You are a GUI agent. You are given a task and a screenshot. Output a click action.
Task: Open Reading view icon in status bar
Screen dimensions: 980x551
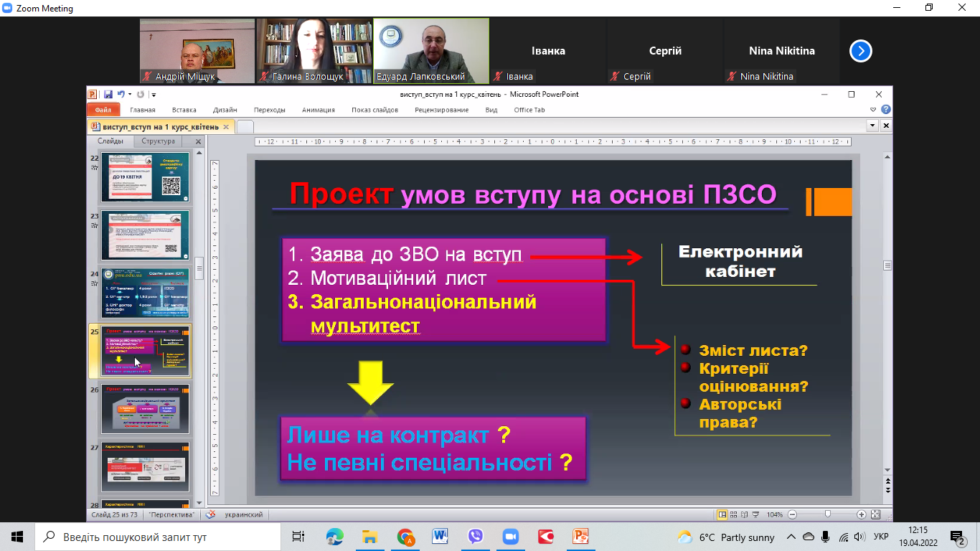(x=745, y=514)
